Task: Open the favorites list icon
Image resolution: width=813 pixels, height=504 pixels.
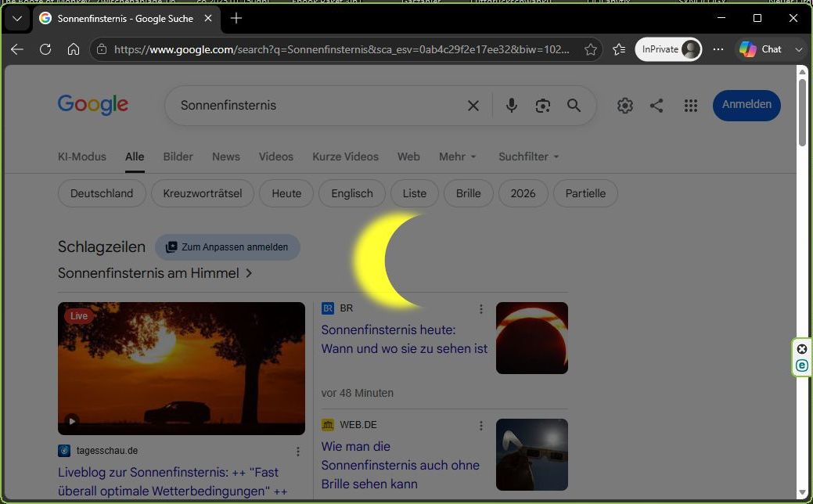Action: coord(619,49)
